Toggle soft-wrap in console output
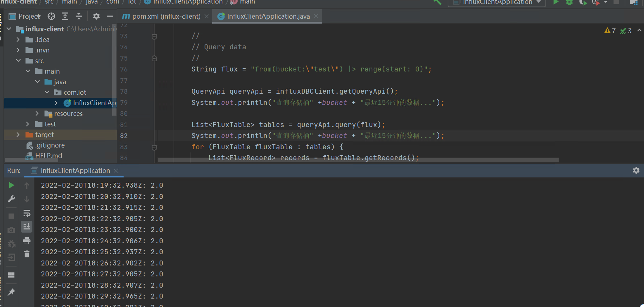The image size is (644, 307). tap(27, 213)
